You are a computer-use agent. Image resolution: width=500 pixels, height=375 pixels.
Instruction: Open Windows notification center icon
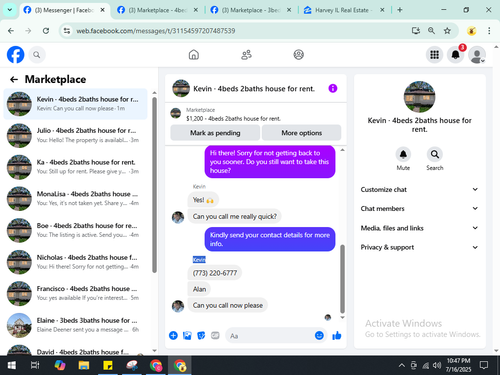(x=484, y=366)
